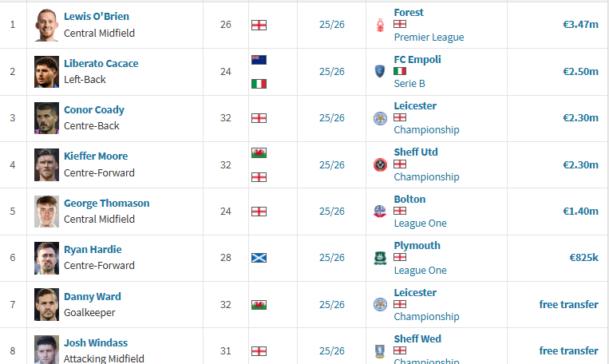Open Lewis O'Brien player profile
The image size is (609, 364).
tap(97, 16)
